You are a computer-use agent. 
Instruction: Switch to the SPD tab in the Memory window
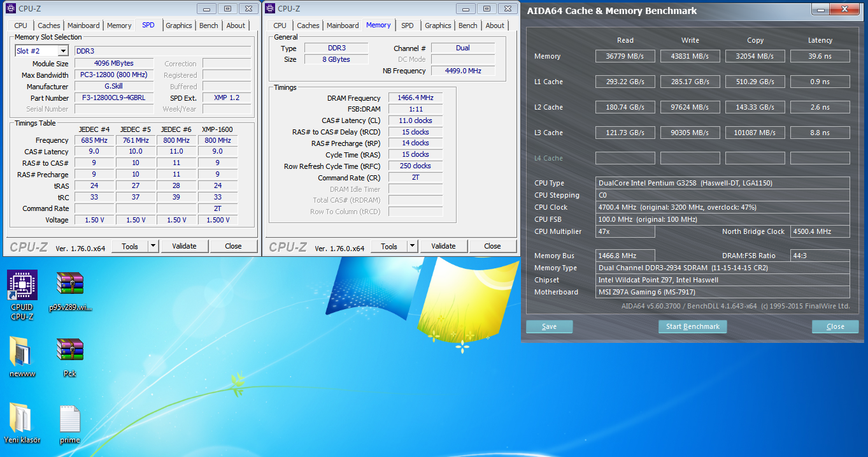click(x=408, y=25)
